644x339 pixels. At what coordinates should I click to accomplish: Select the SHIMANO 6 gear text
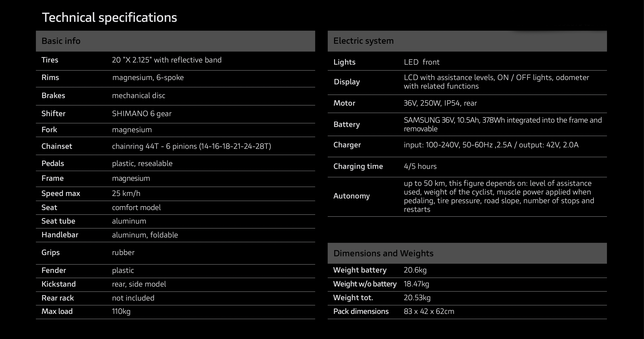pyautogui.click(x=142, y=114)
